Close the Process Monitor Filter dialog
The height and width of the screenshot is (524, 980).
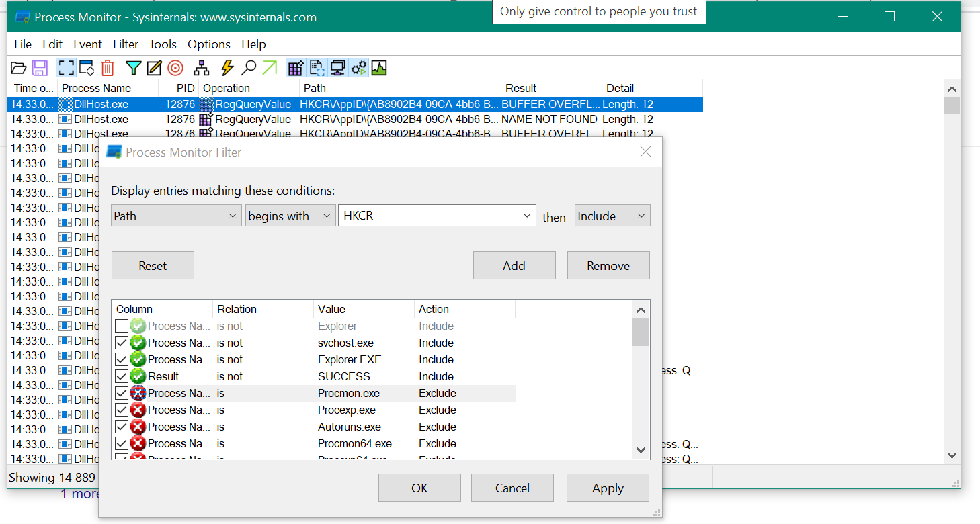pos(646,152)
